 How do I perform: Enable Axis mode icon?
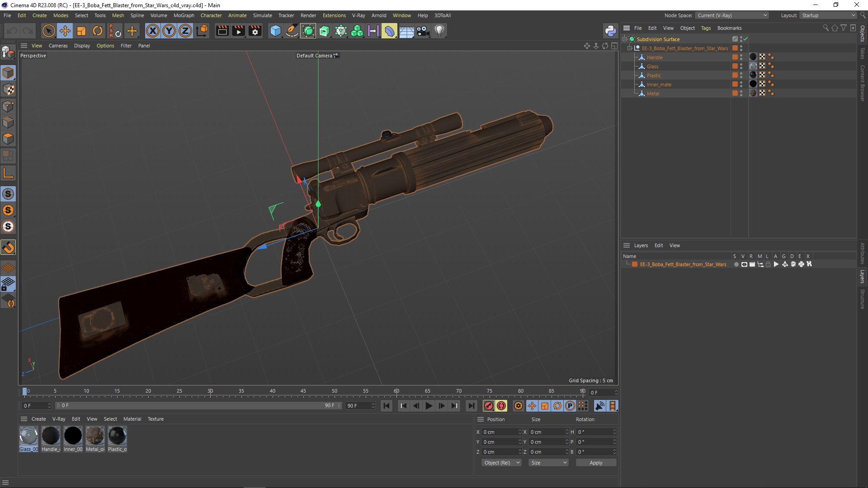pos(8,173)
